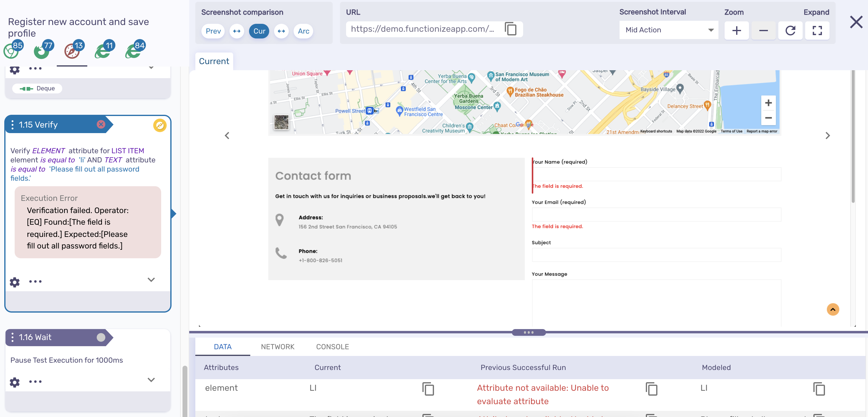Click the Your Message textarea in screenshot

click(x=656, y=303)
